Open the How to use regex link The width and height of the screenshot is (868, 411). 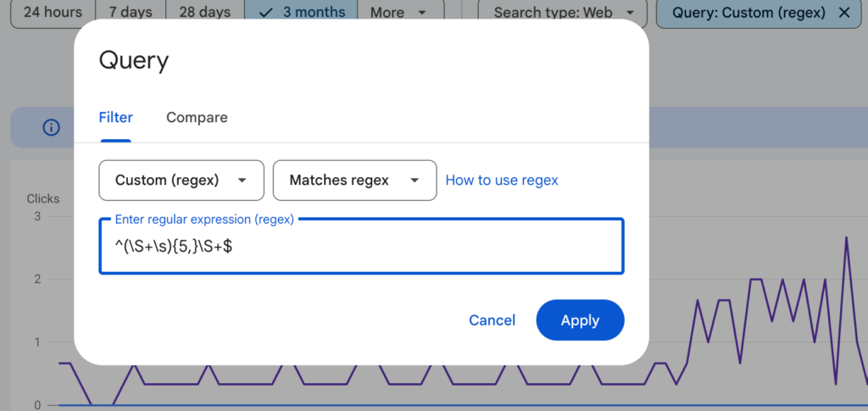502,181
